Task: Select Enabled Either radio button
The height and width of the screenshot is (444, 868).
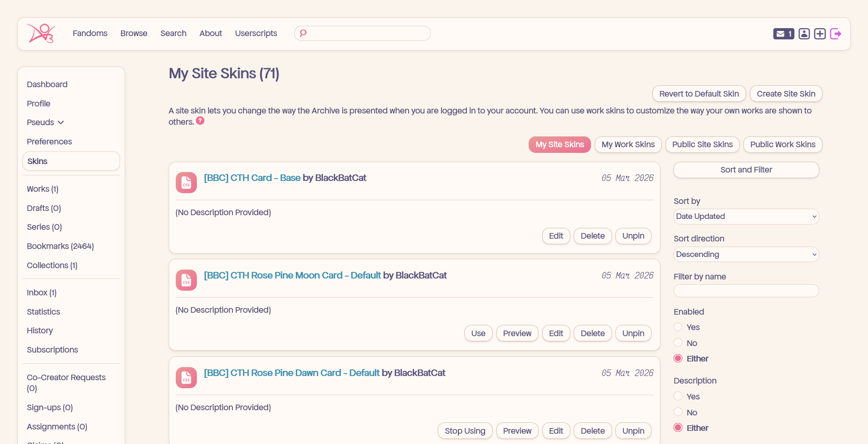Action: pos(678,358)
